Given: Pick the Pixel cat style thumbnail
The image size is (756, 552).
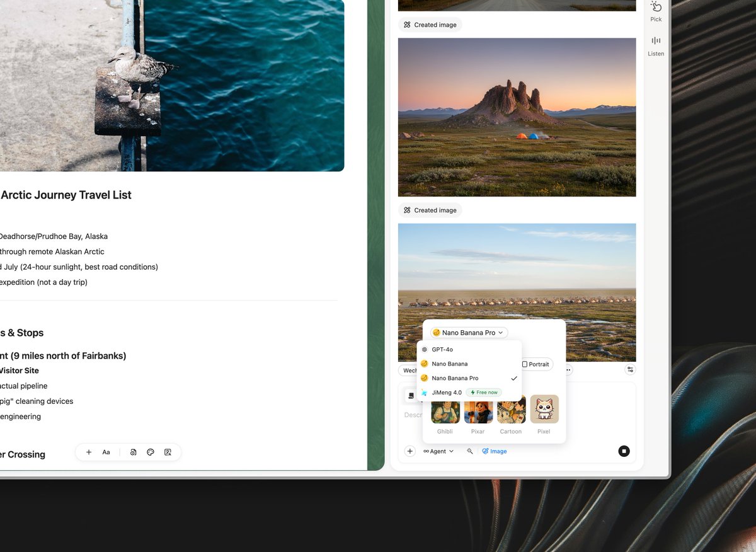Looking at the screenshot, I should pyautogui.click(x=544, y=409).
